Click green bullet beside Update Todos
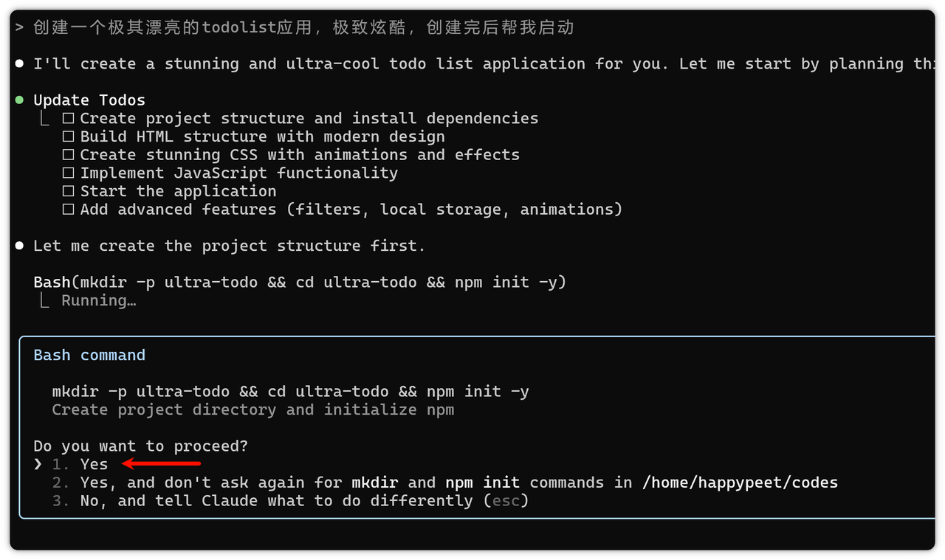The width and height of the screenshot is (945, 560). click(19, 100)
